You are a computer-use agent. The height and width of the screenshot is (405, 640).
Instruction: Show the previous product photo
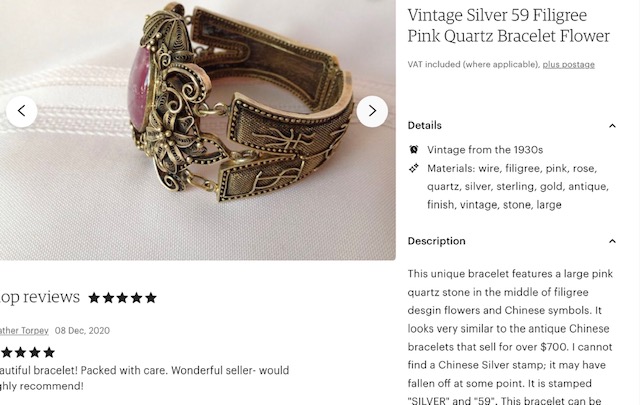click(x=22, y=111)
